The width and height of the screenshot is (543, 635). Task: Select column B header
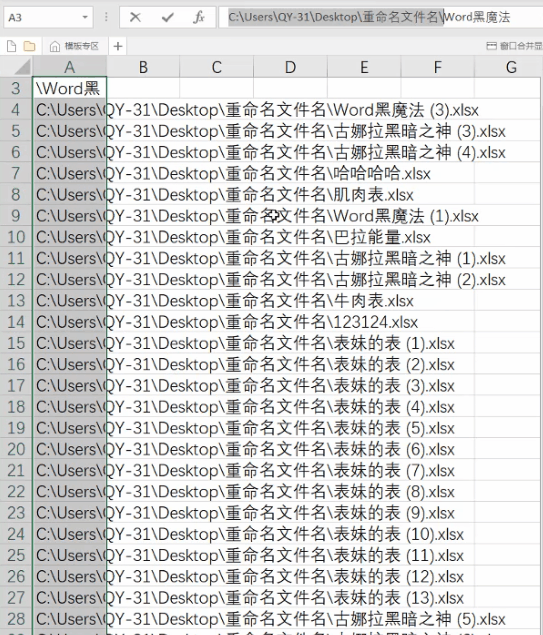point(143,67)
